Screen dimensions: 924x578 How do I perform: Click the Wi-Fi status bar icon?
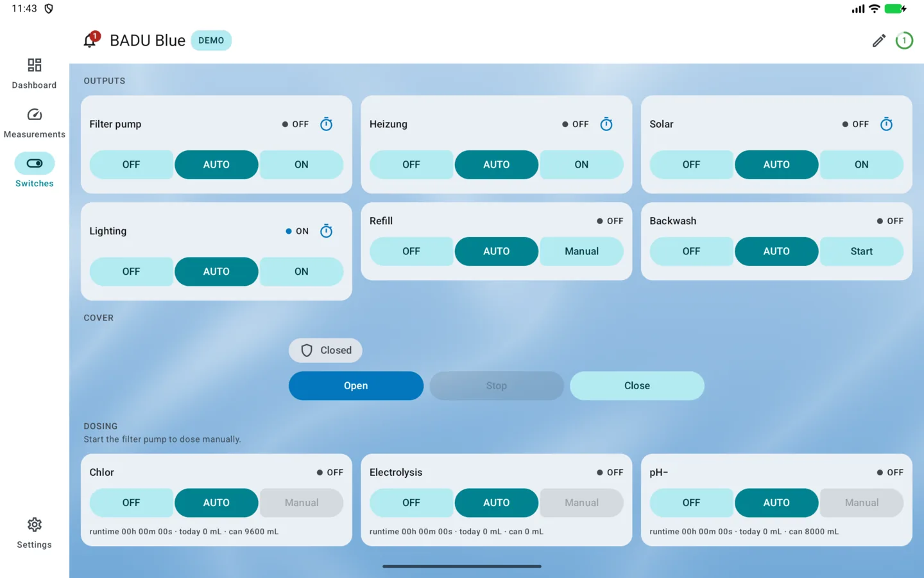874,8
